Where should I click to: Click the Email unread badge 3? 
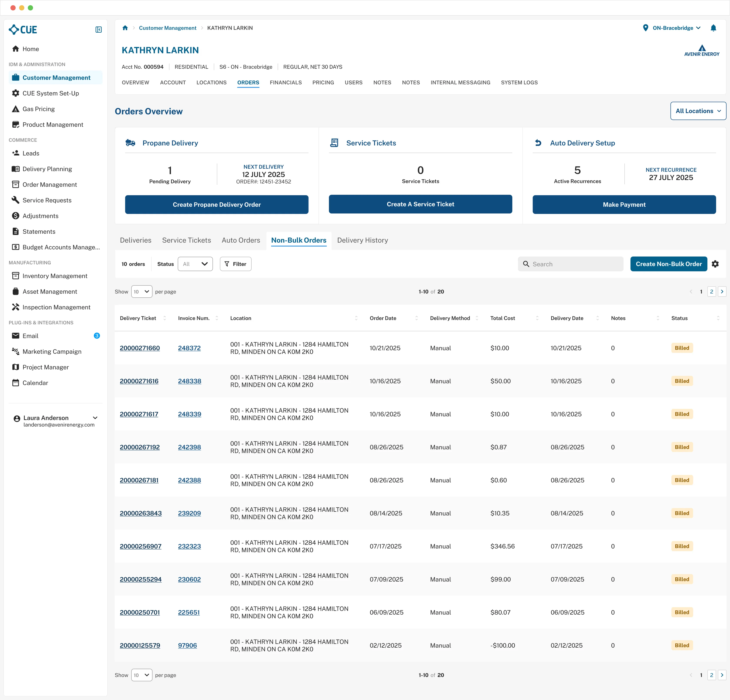click(97, 336)
